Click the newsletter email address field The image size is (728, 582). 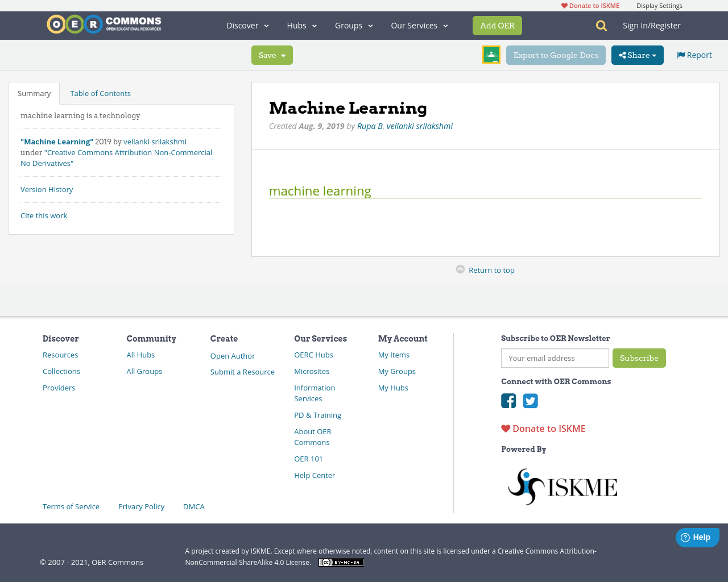click(x=555, y=358)
